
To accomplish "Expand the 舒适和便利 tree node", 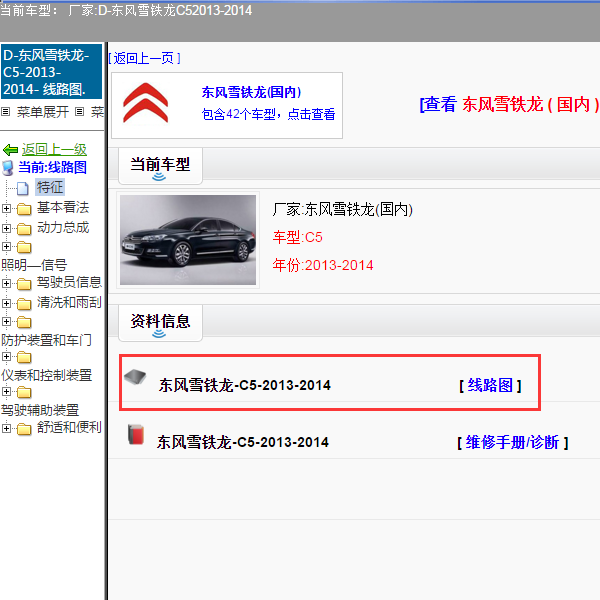I will coord(6,428).
